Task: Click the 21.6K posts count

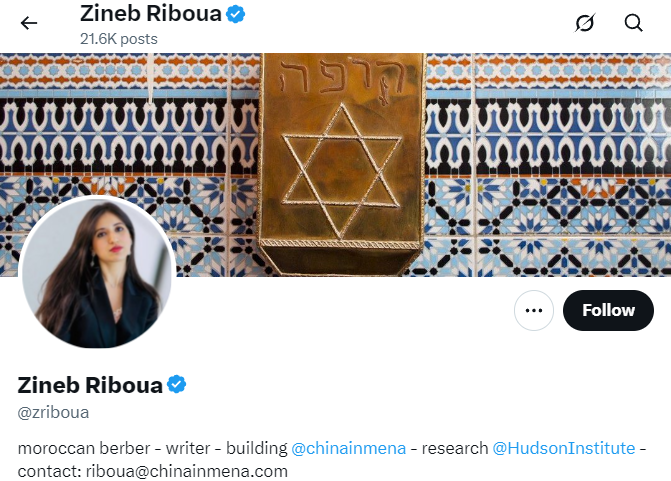Action: tap(119, 39)
